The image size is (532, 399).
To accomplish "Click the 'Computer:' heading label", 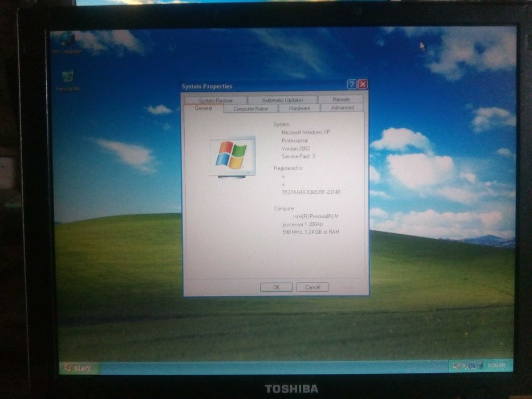I will pos(285,208).
